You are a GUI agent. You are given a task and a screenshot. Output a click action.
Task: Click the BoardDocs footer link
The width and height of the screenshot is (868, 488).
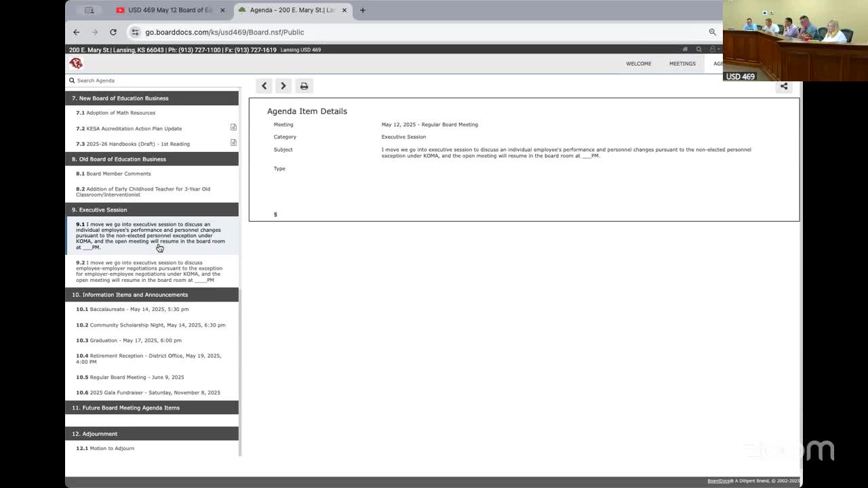pos(719,481)
